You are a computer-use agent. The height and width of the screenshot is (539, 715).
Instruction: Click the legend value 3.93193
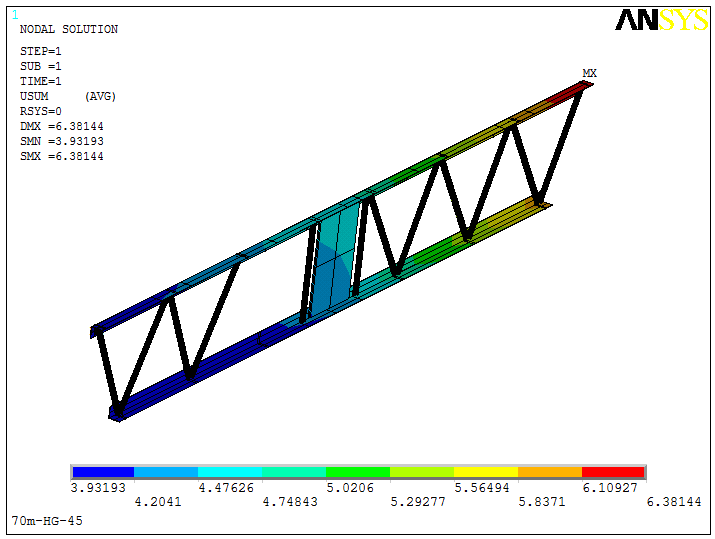coord(98,488)
